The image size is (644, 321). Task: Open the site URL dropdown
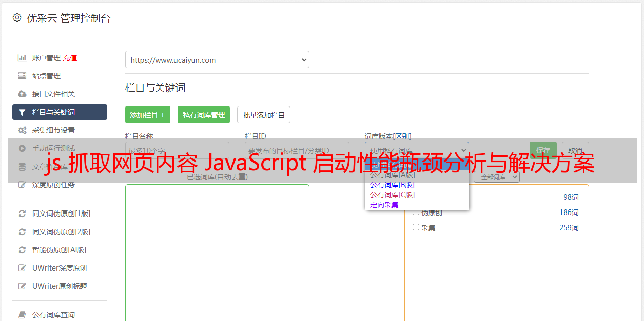tap(217, 60)
